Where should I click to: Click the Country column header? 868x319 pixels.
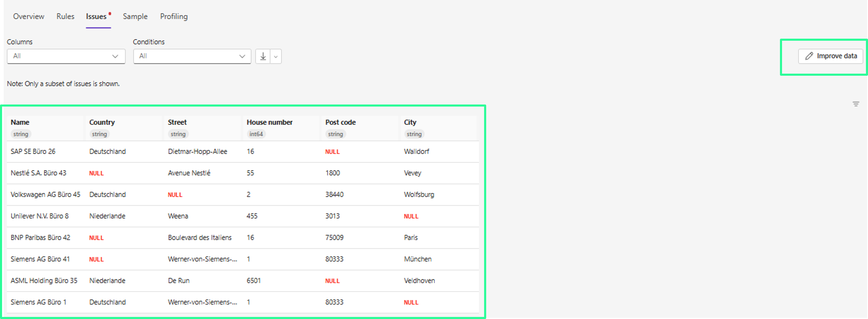coord(102,122)
